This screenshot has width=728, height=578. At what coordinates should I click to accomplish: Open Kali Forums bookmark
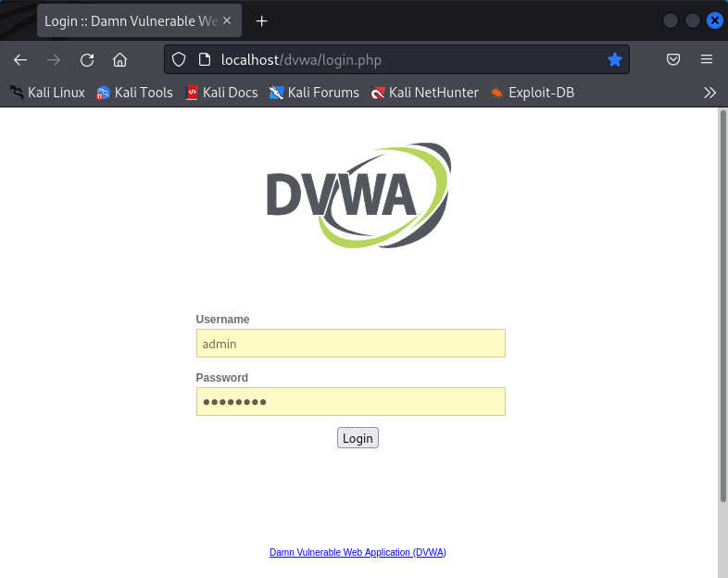pos(314,93)
